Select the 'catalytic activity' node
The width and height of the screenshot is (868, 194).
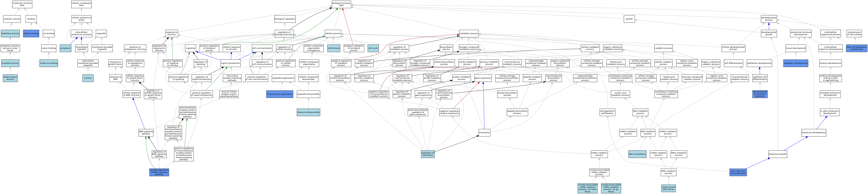[x=12, y=19]
